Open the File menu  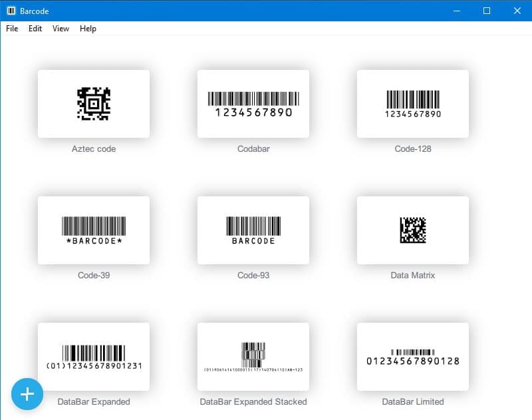pos(12,29)
